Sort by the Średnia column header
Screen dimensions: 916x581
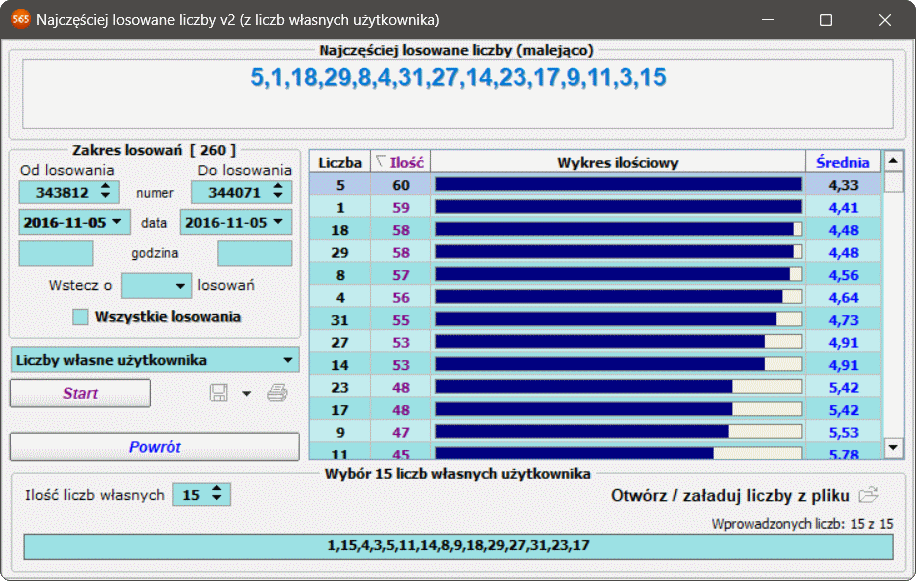tap(843, 162)
